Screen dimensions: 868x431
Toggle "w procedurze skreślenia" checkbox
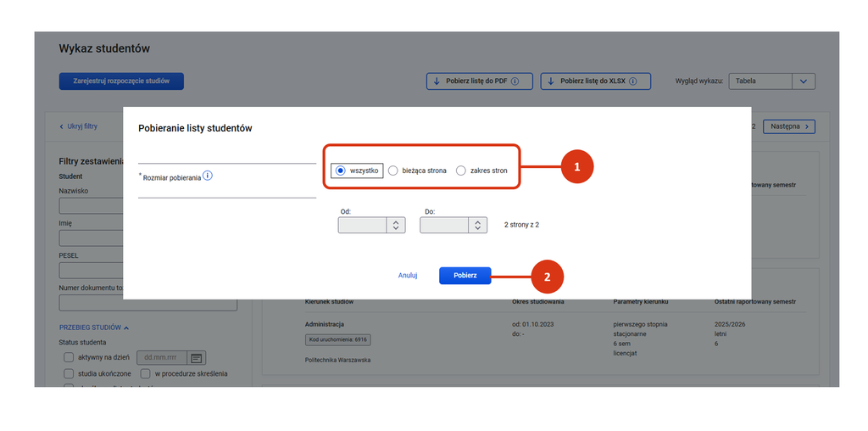pyautogui.click(x=146, y=373)
